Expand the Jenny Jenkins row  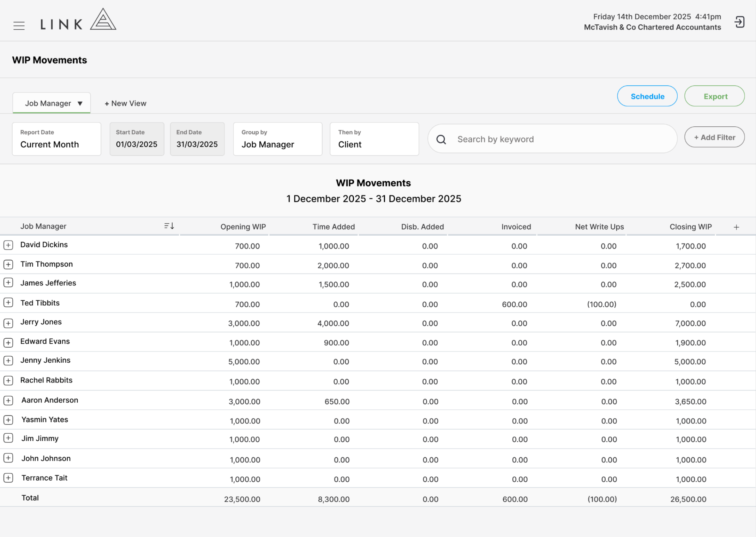8,361
